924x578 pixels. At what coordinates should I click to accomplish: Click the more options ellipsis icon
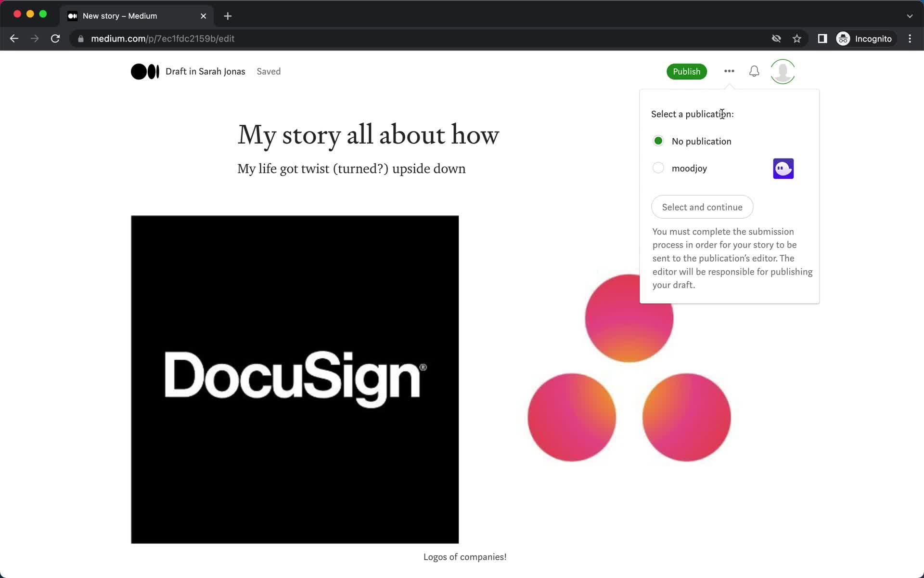(729, 71)
